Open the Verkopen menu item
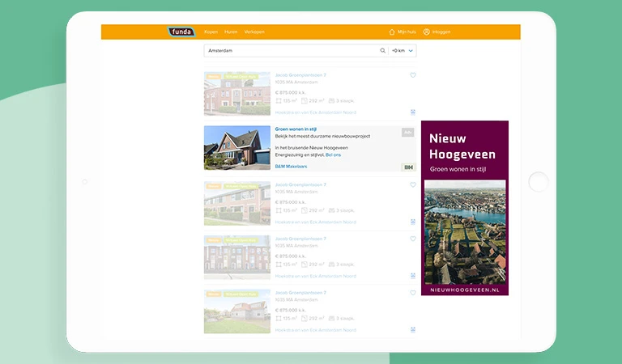This screenshot has height=364, width=622. pos(254,32)
